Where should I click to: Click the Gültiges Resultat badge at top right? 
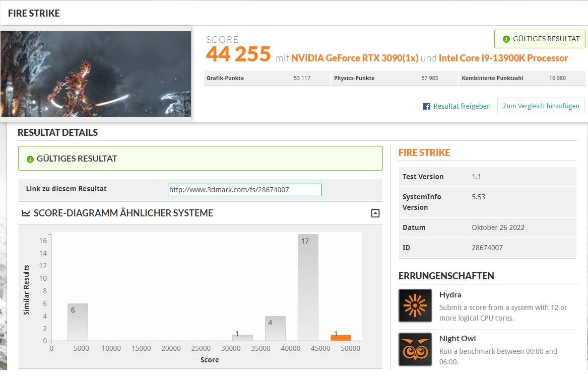pos(540,39)
